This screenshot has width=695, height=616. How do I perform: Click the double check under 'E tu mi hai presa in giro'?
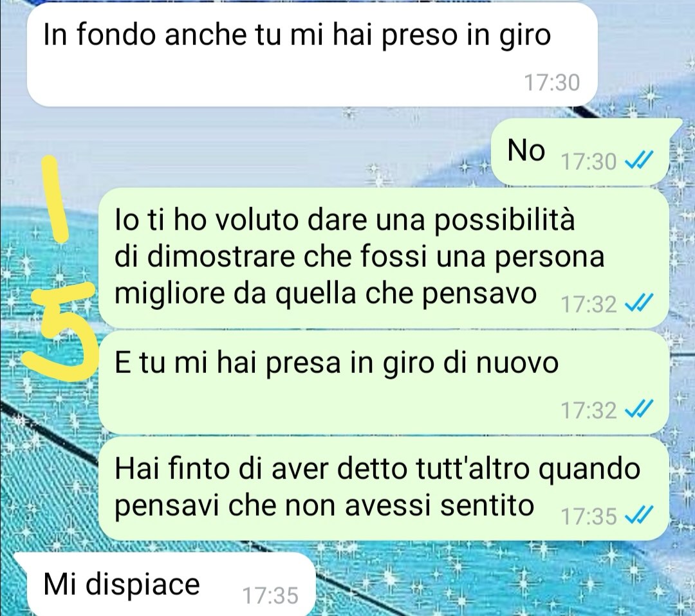[x=639, y=409]
